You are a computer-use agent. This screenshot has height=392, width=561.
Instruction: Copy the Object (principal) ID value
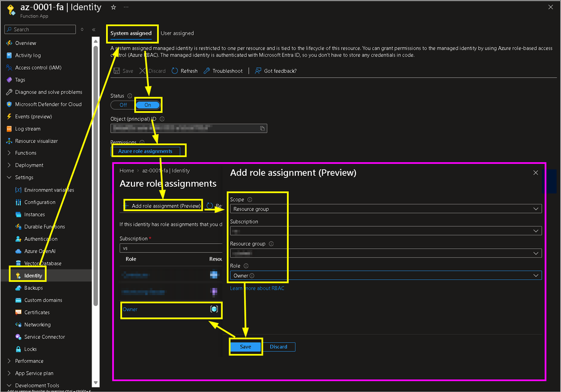(x=262, y=129)
